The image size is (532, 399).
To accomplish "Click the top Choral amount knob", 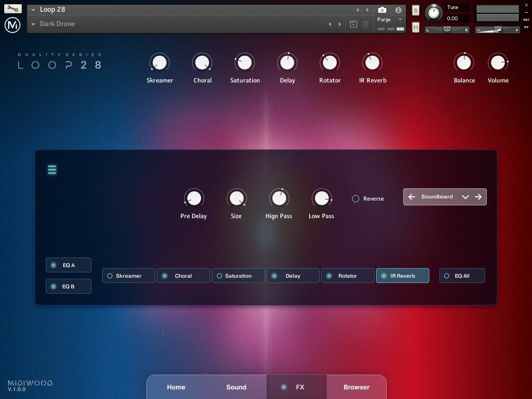I will tap(202, 62).
